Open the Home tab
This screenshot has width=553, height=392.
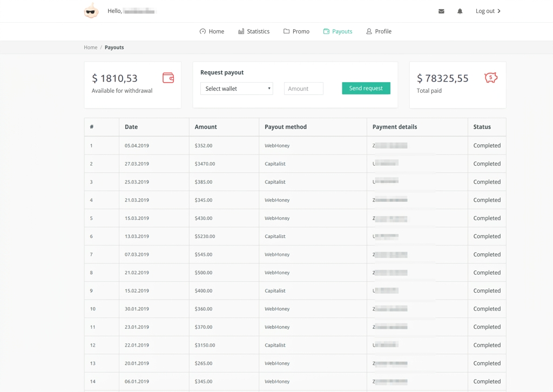212,31
